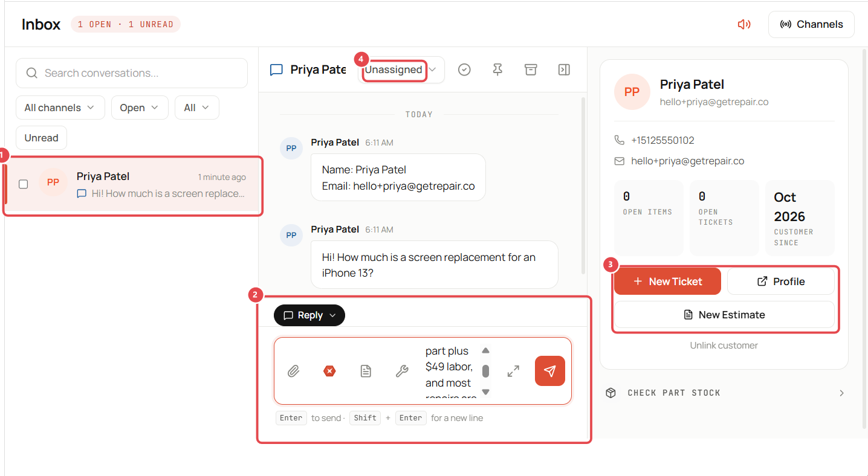This screenshot has width=868, height=476.
Task: Open templates via the composer's document icon
Action: [366, 371]
